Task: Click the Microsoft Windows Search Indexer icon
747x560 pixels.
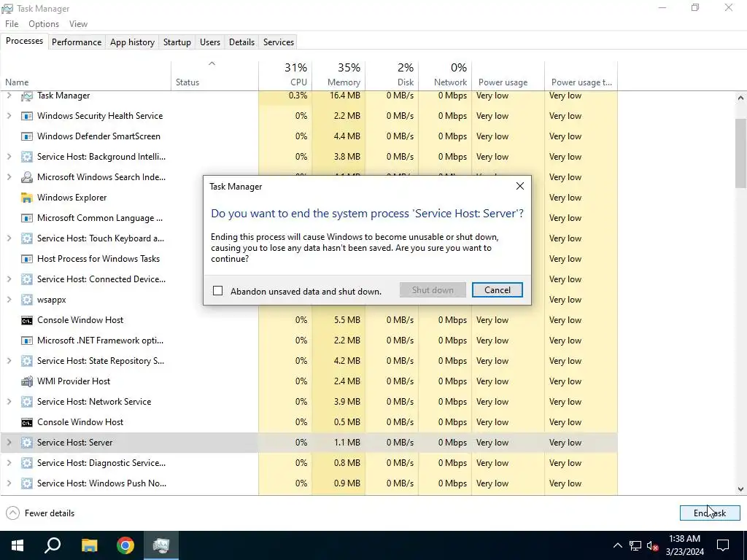Action: (x=27, y=177)
